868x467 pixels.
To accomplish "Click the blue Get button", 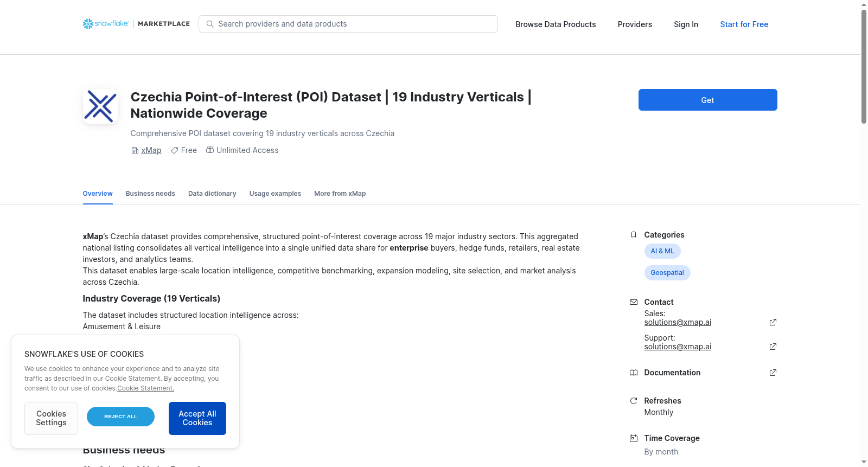I will 707,100.
